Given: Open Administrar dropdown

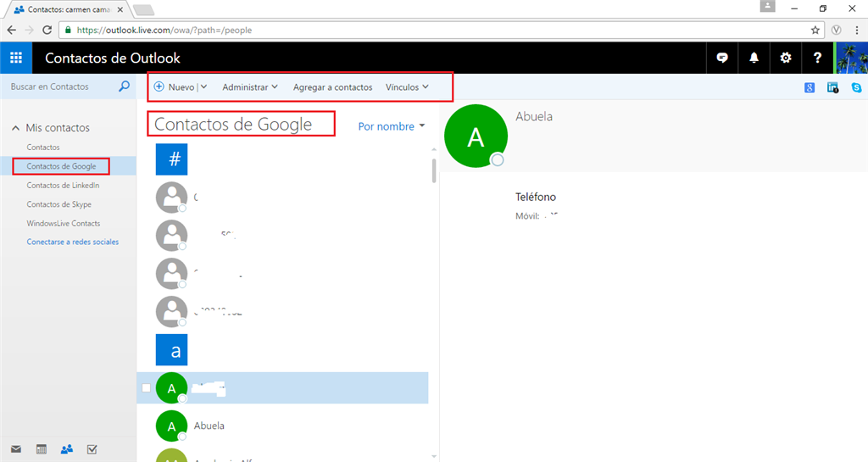Looking at the screenshot, I should tap(250, 86).
